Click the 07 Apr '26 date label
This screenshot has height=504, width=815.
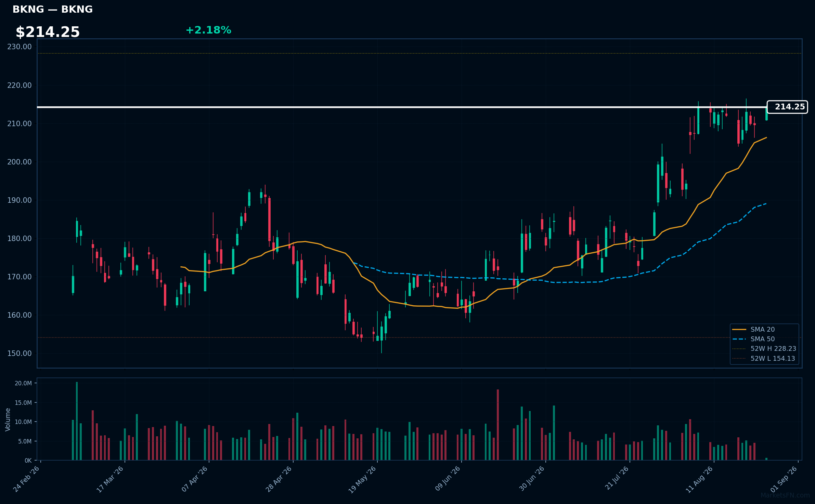tap(194, 479)
